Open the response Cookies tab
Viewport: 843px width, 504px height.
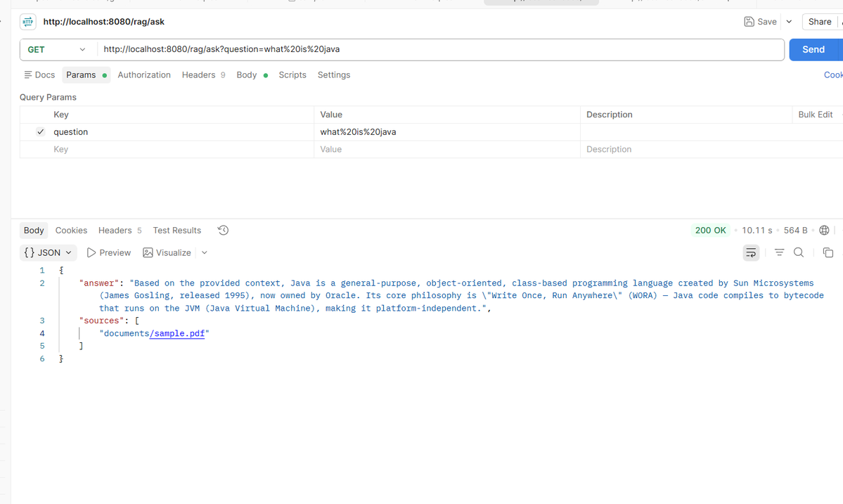pos(71,231)
